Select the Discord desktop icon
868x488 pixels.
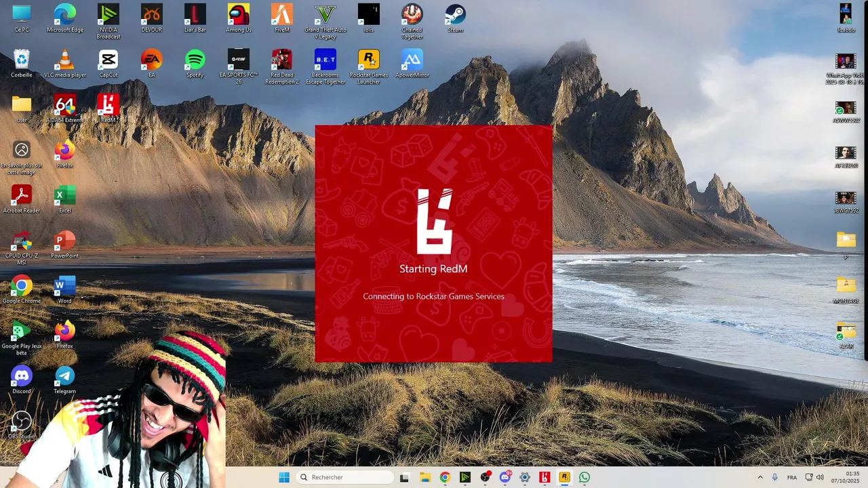22,380
